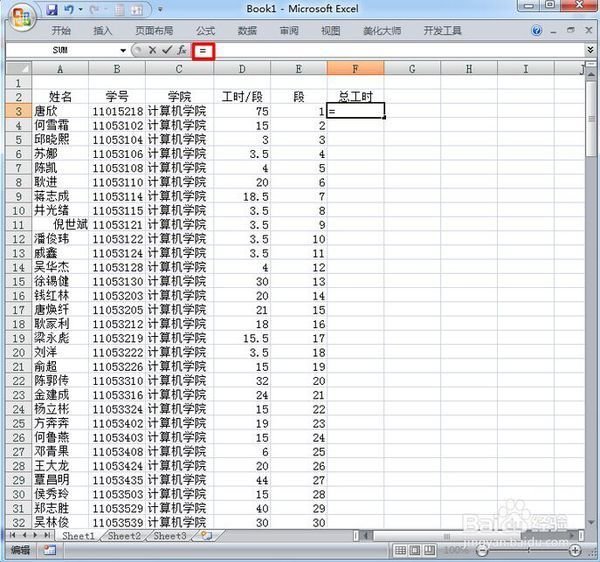The image size is (600, 562).
Task: Click the active cell F3 with equals sign
Action: point(355,111)
